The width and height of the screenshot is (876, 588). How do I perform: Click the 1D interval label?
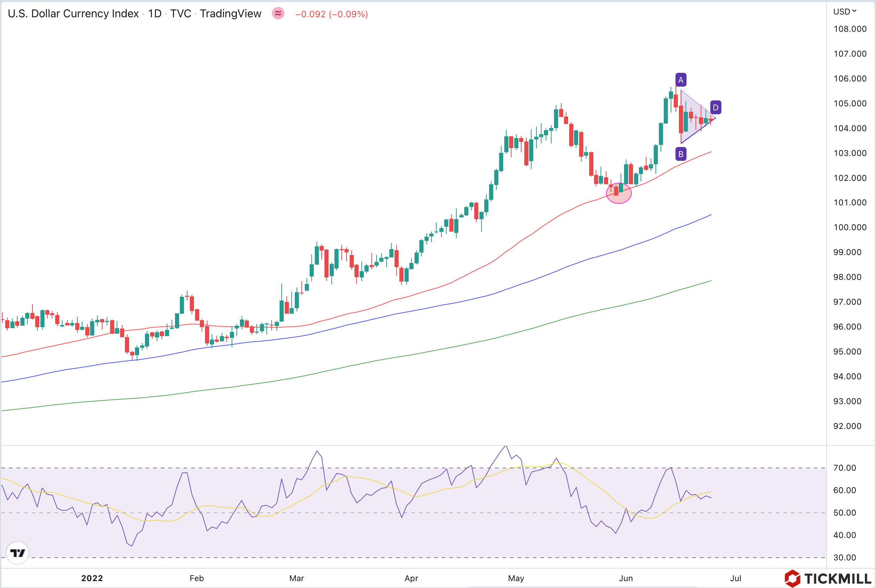155,13
